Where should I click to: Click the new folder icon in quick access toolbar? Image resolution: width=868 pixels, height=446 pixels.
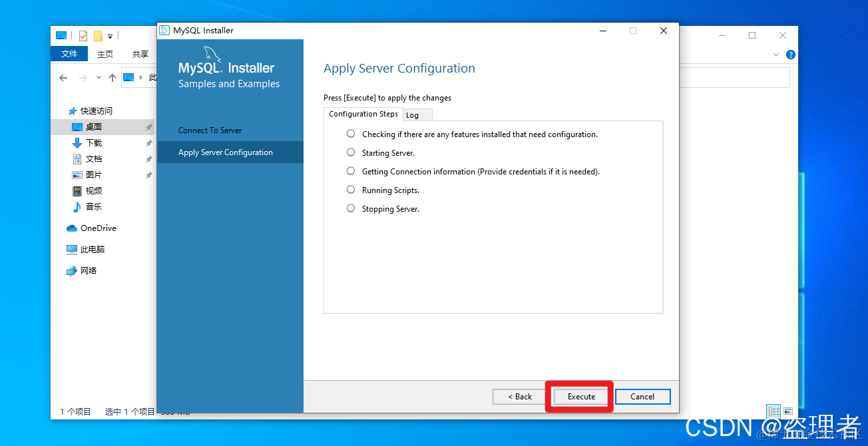coord(98,36)
